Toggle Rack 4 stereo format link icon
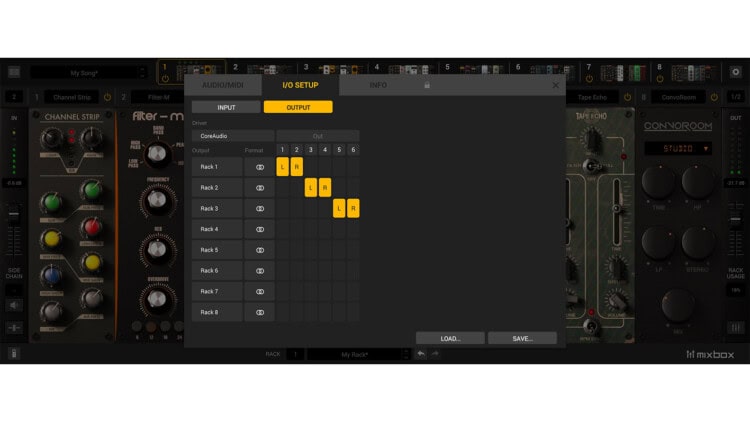Image resolution: width=750 pixels, height=422 pixels. (260, 229)
